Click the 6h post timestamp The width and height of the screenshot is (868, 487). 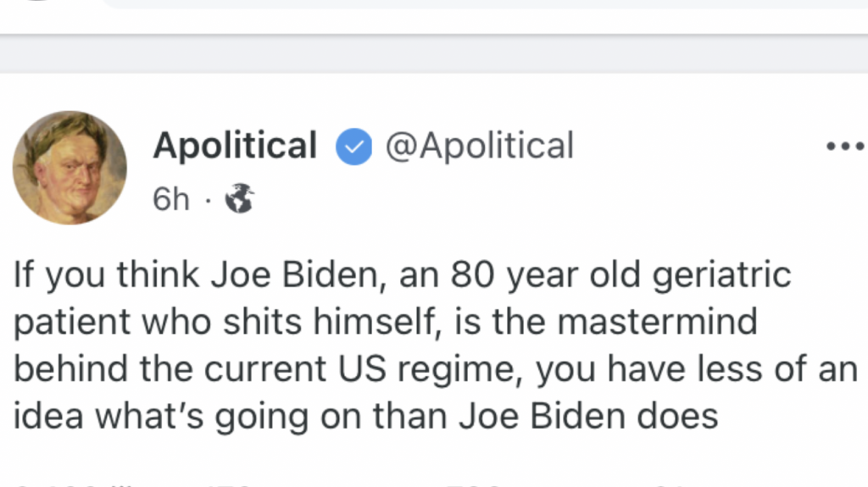[170, 199]
